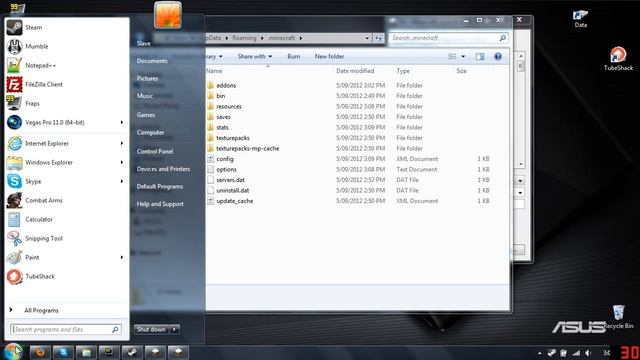640x360 pixels.
Task: Launch TubeShack from the Start menu
Action: coord(67,276)
